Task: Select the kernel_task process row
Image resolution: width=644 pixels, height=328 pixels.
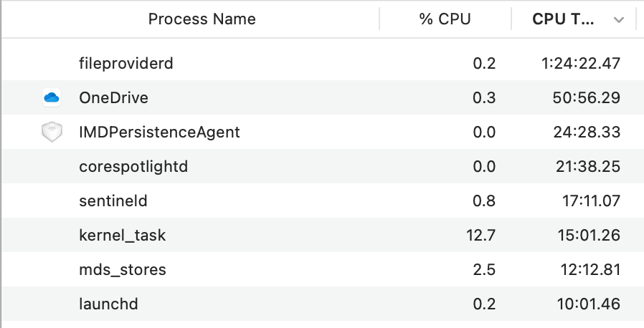Action: point(322,236)
